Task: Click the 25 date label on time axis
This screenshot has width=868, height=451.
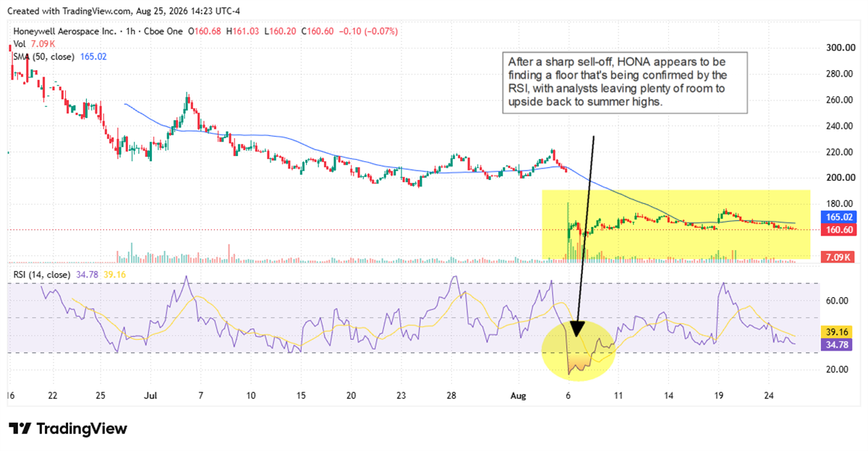Action: click(x=101, y=396)
